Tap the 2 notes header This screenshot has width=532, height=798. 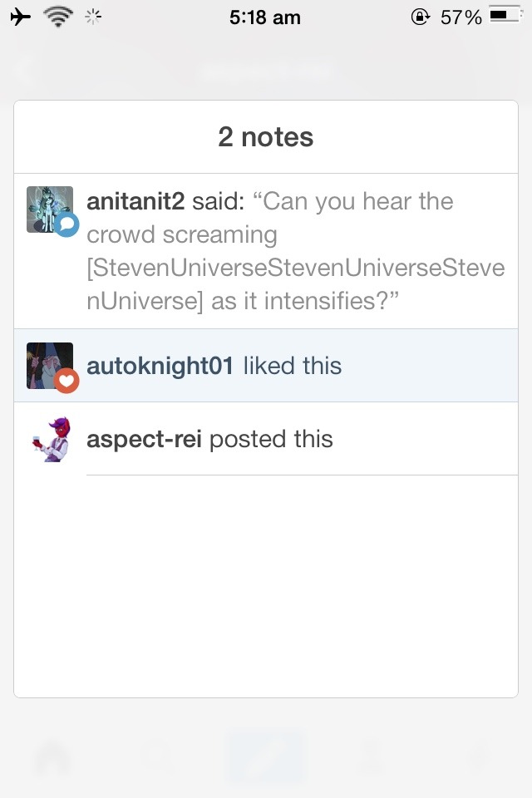(266, 137)
